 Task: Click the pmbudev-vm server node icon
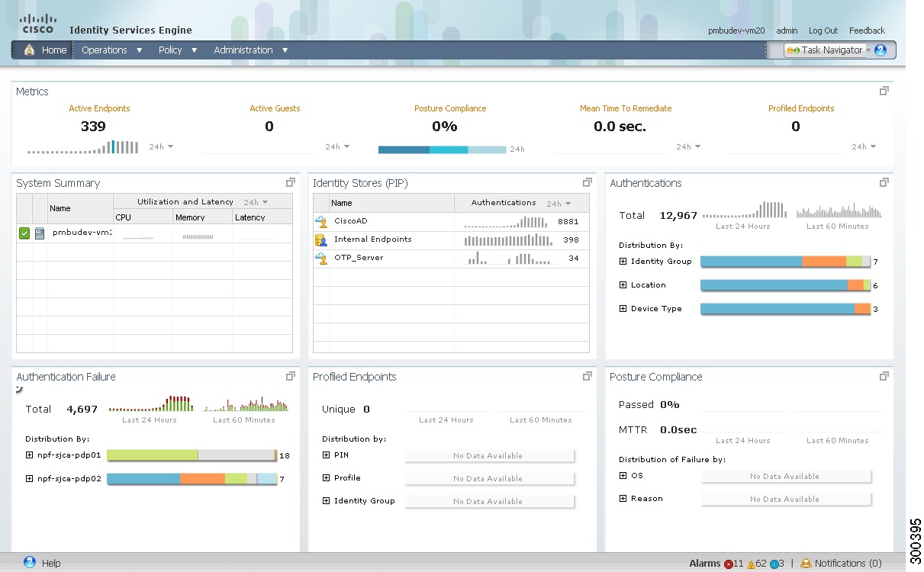pos(40,233)
